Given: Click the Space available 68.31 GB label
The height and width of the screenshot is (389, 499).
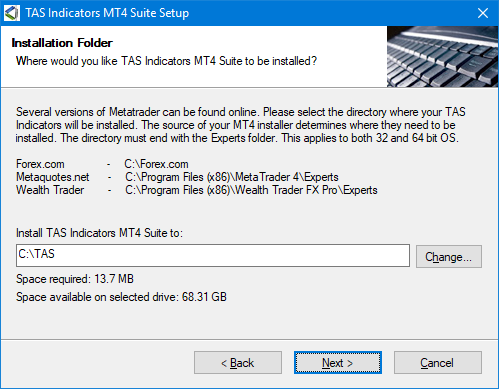Looking at the screenshot, I should (121, 297).
